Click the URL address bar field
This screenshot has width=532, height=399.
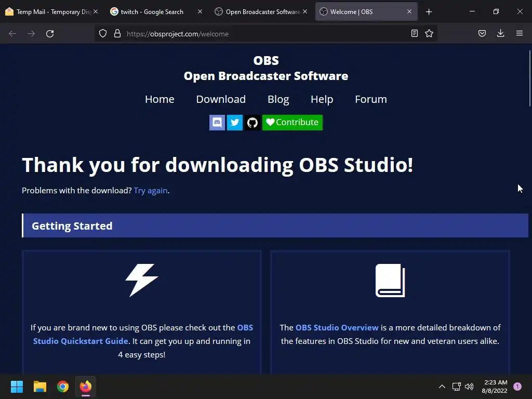[x=265, y=34]
